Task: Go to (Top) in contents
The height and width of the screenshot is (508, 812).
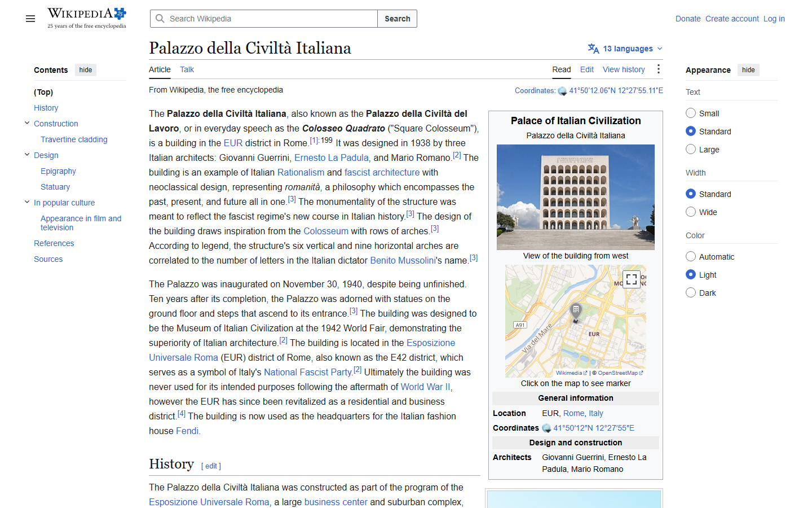Action: pos(43,92)
